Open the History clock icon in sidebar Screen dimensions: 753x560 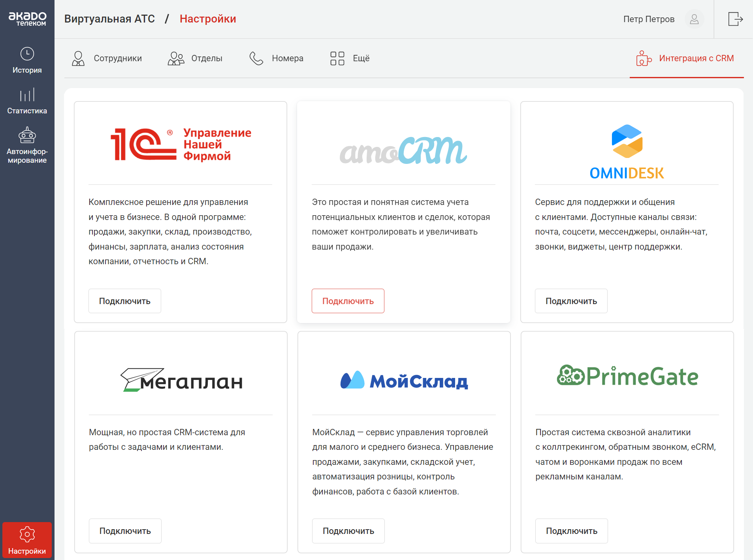click(x=27, y=54)
